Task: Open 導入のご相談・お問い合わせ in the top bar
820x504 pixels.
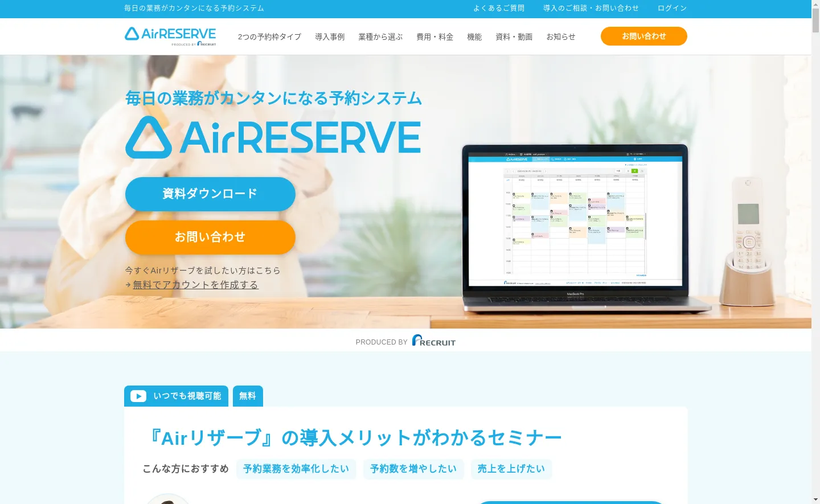Action: (x=591, y=9)
